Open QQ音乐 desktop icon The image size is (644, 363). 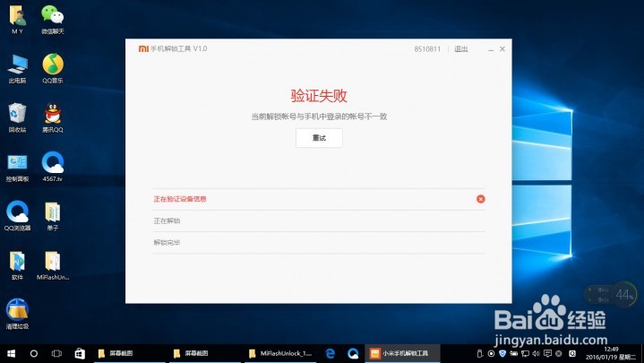[53, 69]
